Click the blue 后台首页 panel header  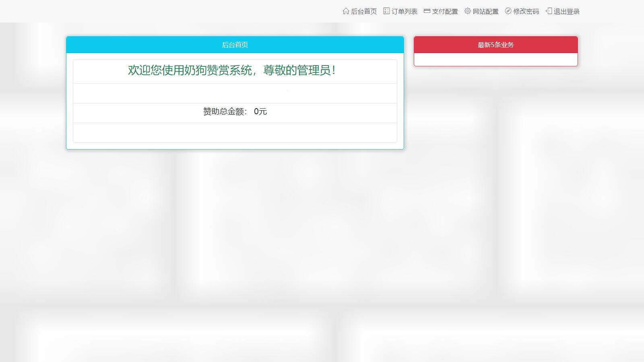coord(235,45)
